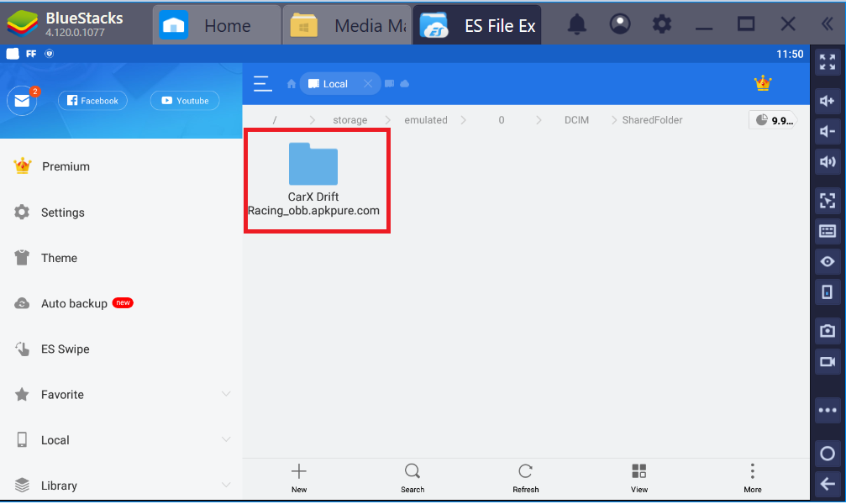Change the layout with View button

[x=638, y=478]
